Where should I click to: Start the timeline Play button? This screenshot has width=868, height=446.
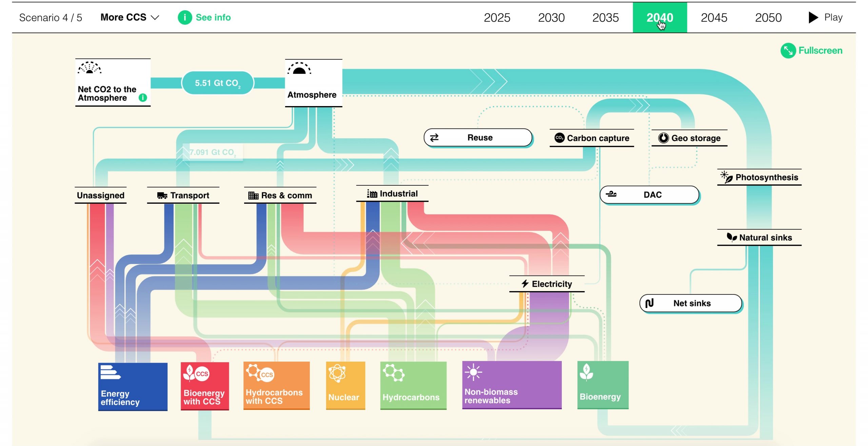pos(825,17)
